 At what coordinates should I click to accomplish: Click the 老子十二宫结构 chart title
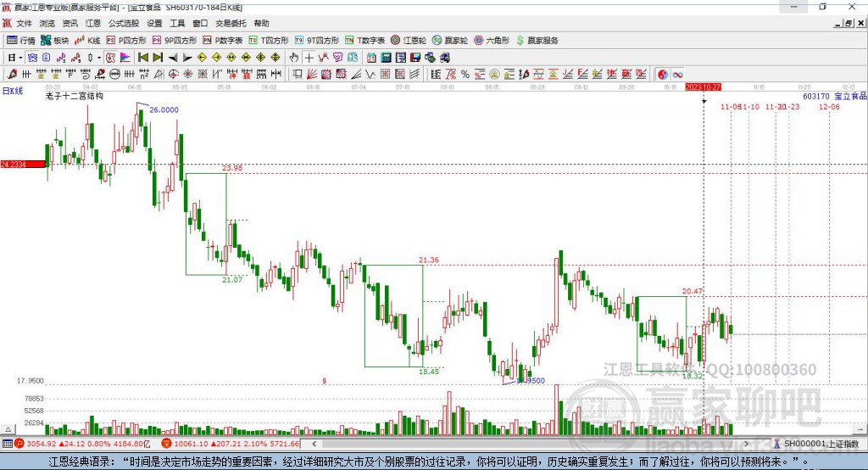[75, 97]
